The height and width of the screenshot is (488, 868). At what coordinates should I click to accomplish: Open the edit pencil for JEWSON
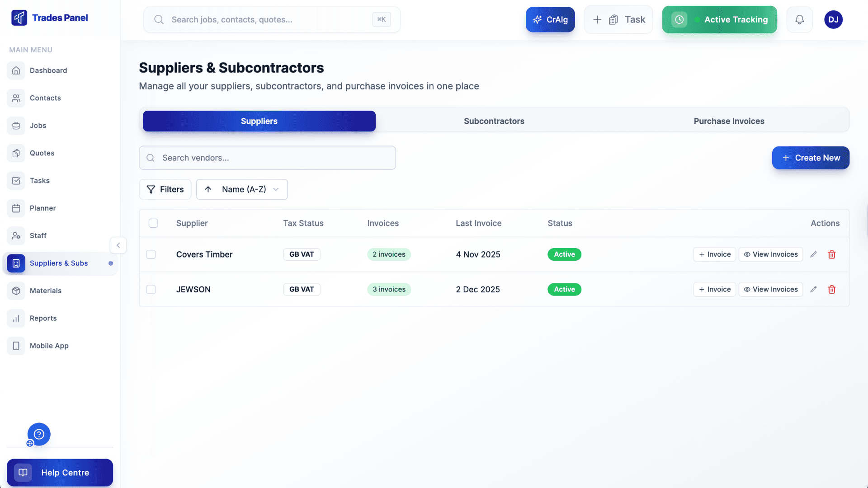pyautogui.click(x=814, y=289)
